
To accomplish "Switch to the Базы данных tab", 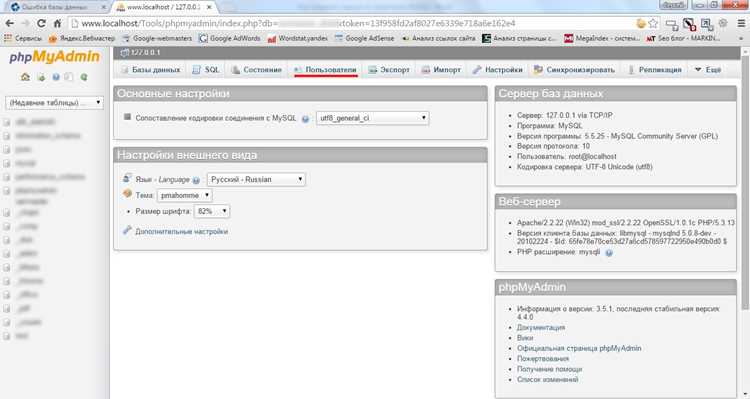I will (151, 70).
